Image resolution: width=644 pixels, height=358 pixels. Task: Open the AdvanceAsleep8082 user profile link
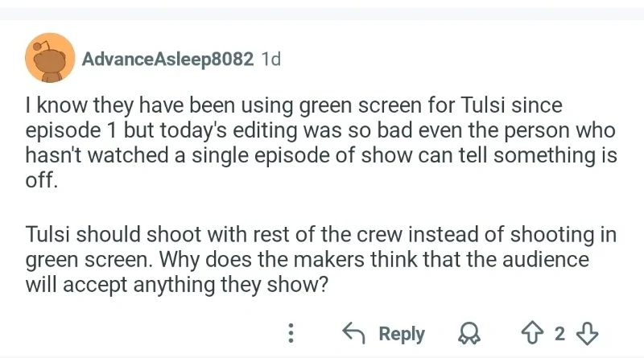168,60
